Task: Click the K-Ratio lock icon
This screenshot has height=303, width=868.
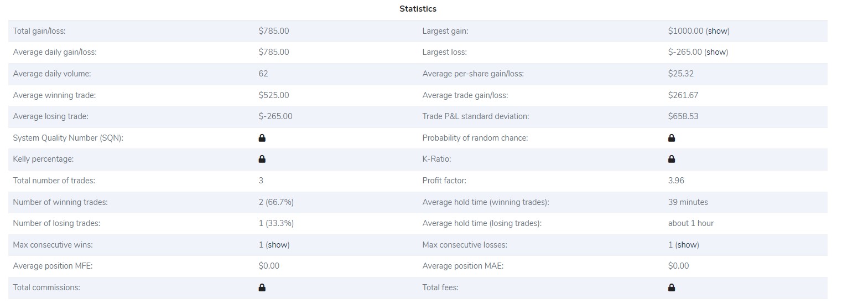Action: pyautogui.click(x=672, y=159)
